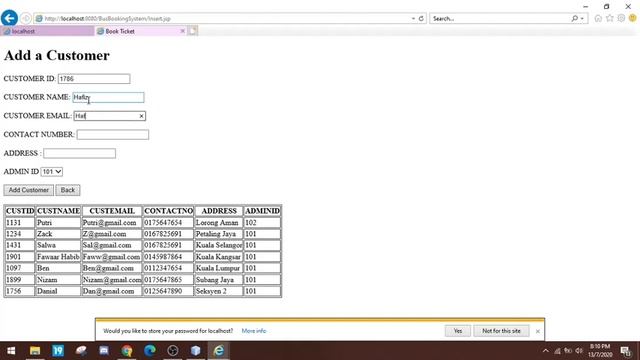Open the ADMIN ID dropdown
Image resolution: width=640 pixels, height=360 pixels.
point(51,172)
